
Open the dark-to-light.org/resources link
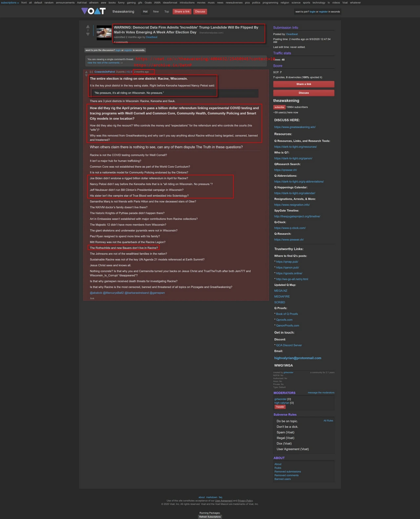pyautogui.click(x=296, y=147)
